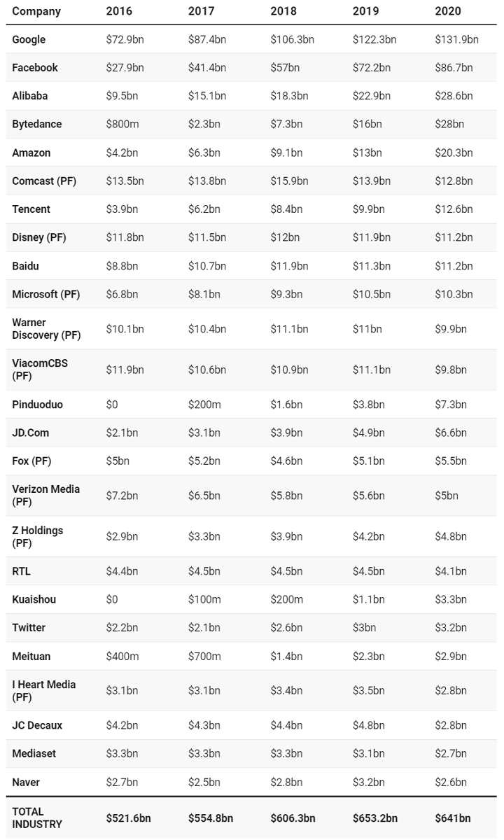Click Bytedance's 2016 value $800m

click(x=122, y=124)
